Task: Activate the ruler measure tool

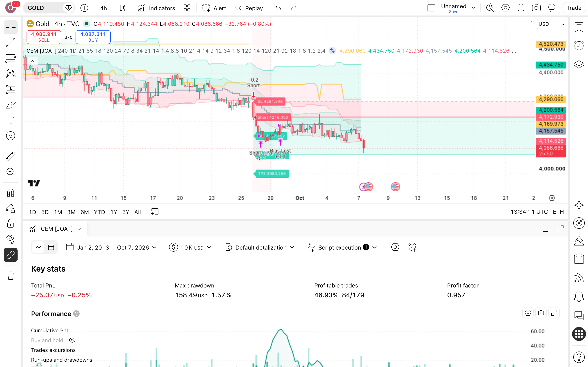Action: (x=11, y=157)
